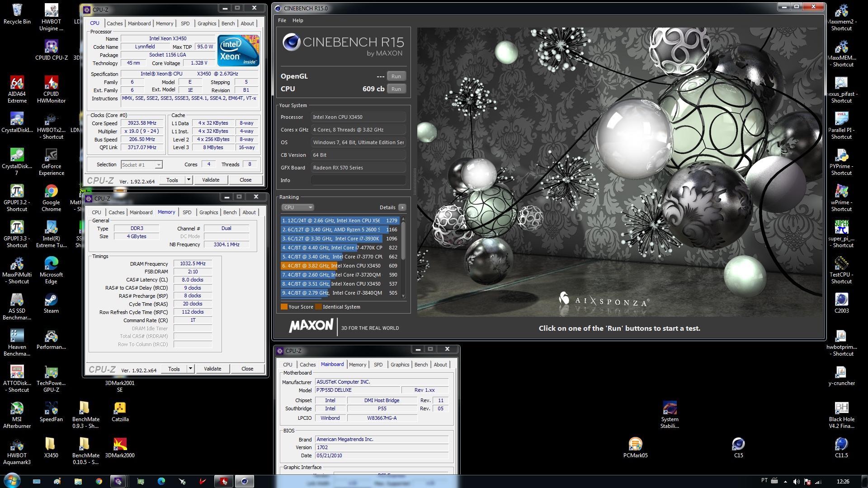Open the X3450 folder on the desktop
This screenshot has width=868, height=488.
(51, 448)
